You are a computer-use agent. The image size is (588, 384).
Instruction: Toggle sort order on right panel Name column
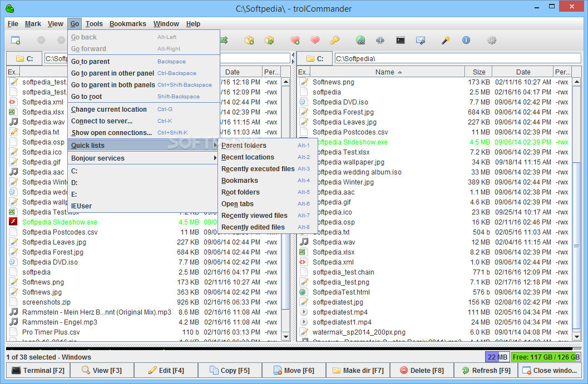[x=388, y=72]
